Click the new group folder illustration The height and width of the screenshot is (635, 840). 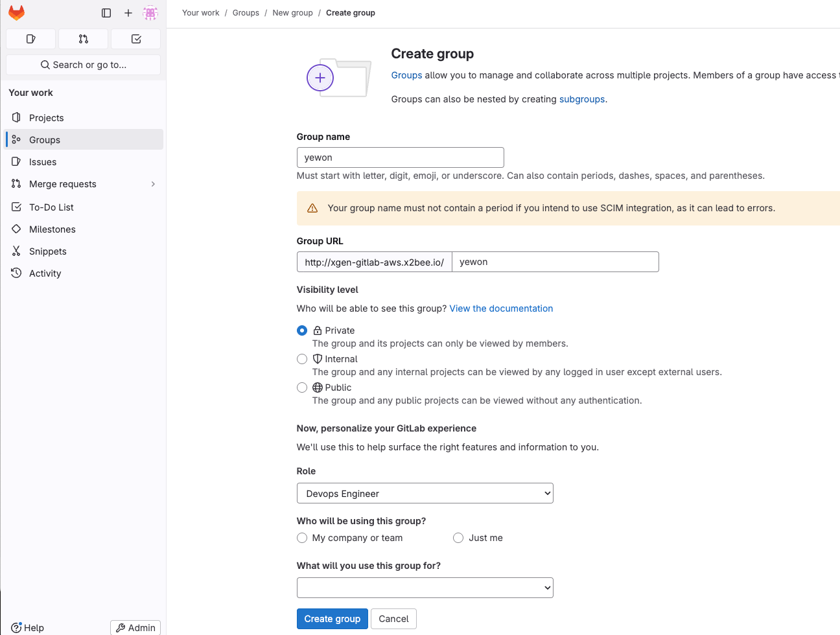coord(339,78)
